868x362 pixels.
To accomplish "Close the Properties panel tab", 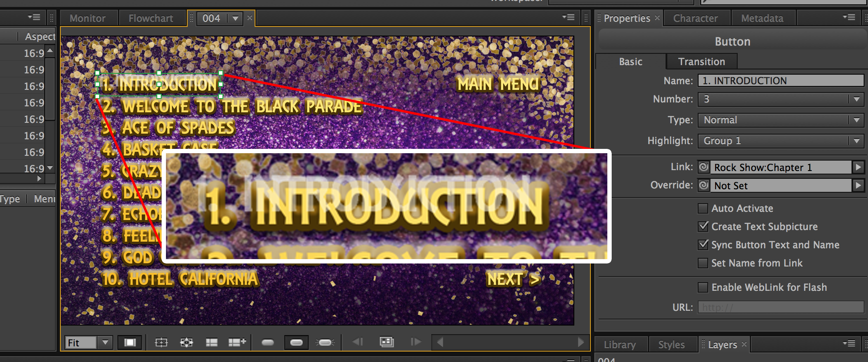I will [657, 18].
